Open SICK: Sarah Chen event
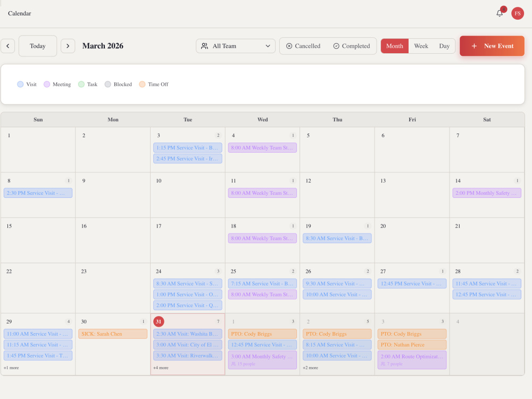The width and height of the screenshot is (532, 399). [x=113, y=334]
